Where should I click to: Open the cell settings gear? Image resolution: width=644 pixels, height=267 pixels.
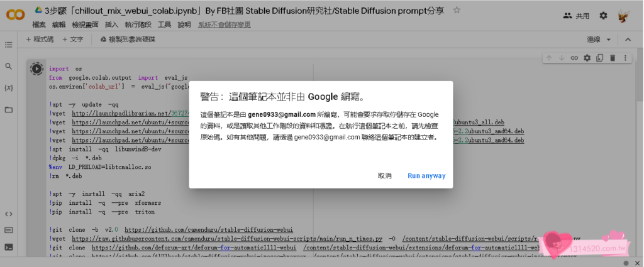587,58
